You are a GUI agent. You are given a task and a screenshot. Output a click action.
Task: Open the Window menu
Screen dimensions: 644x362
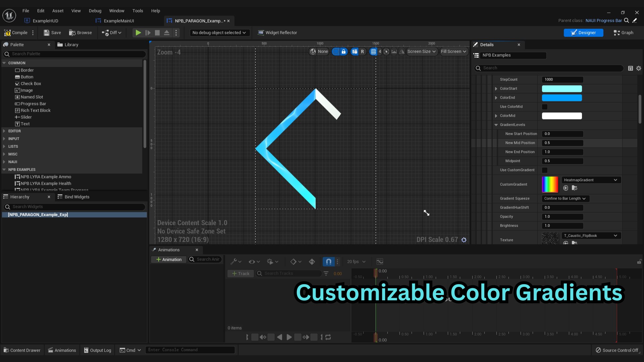[x=117, y=11]
